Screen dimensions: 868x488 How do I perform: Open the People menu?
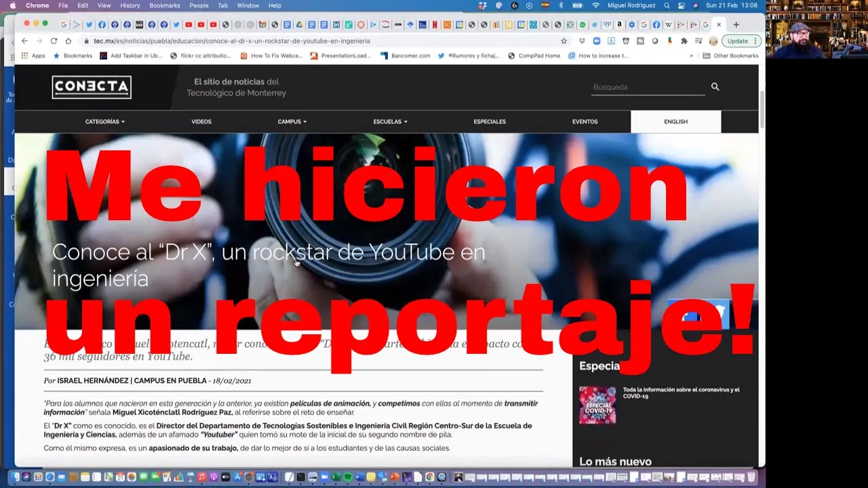pos(199,5)
